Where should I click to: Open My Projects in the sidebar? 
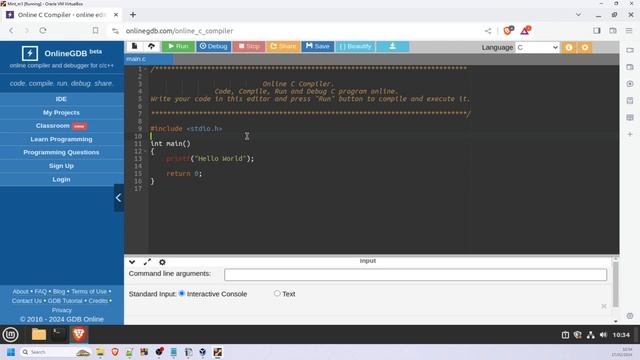point(61,112)
